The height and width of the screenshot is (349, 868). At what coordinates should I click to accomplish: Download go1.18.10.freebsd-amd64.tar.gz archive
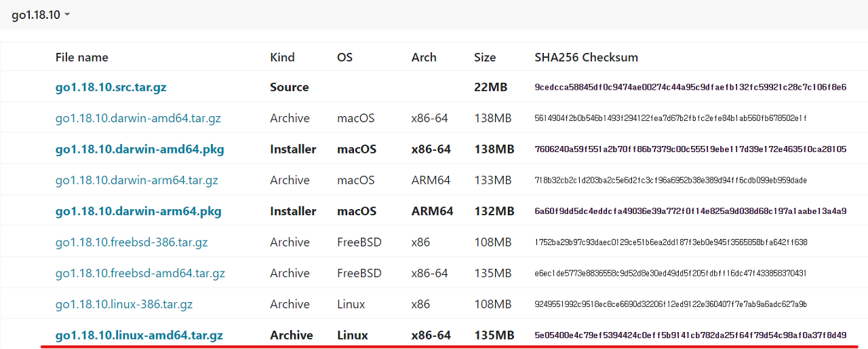[x=140, y=273]
